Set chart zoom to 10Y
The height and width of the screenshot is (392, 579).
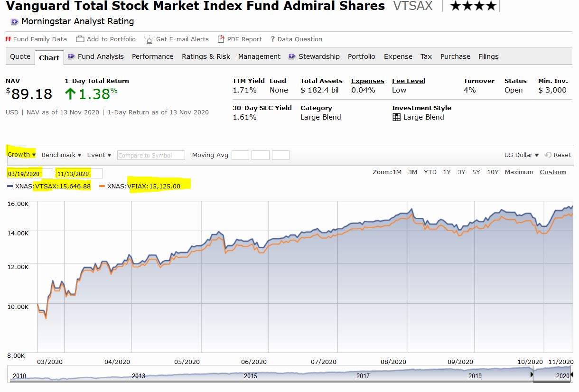pos(493,172)
